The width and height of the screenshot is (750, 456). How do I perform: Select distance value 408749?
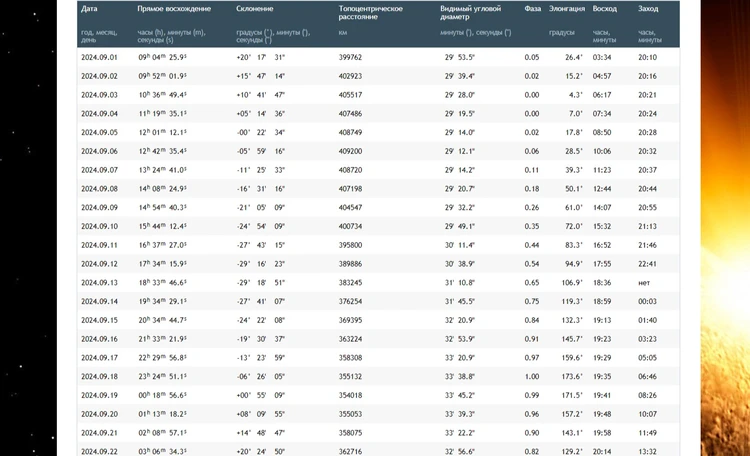pyautogui.click(x=351, y=132)
